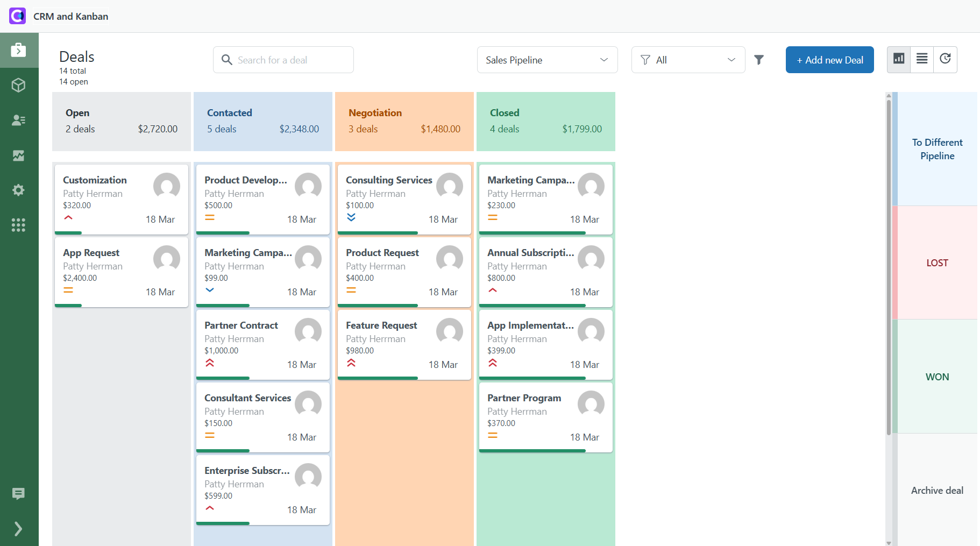Open the Deals briefcase sidebar icon
The height and width of the screenshot is (546, 980).
19,51
